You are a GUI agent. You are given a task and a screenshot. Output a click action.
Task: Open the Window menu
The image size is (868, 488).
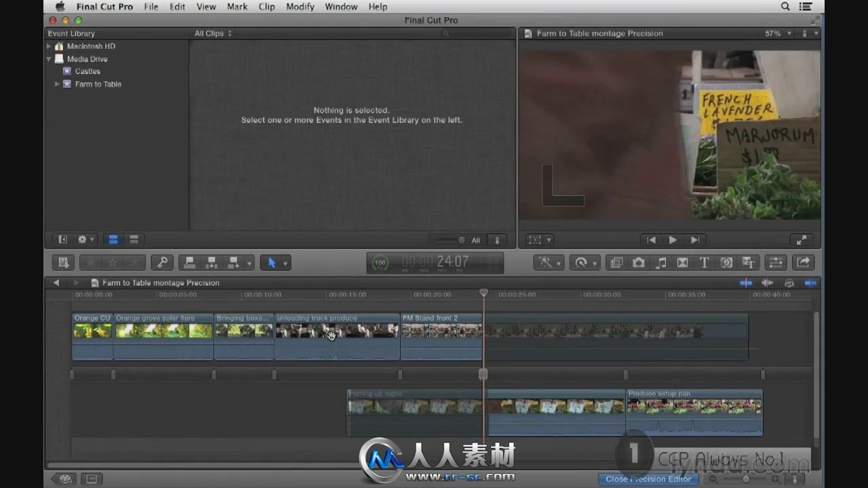[341, 7]
